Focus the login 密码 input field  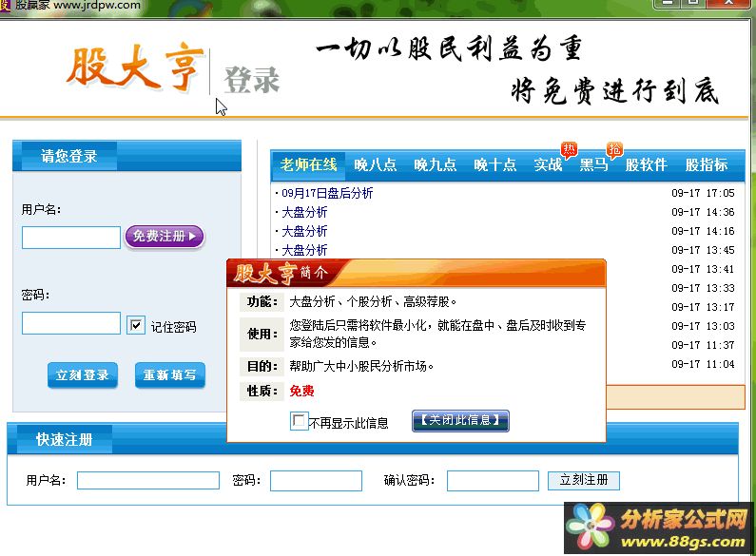(71, 323)
